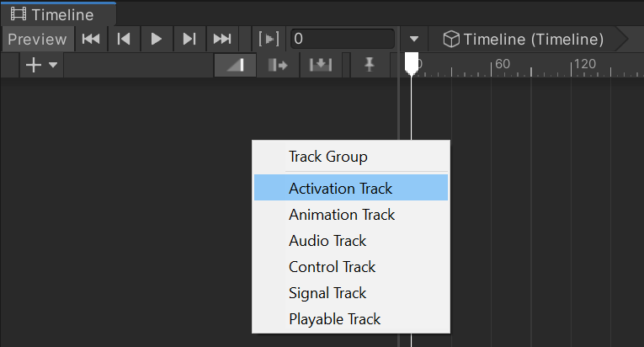Step to the next frame
The height and width of the screenshot is (347, 644).
(x=189, y=39)
